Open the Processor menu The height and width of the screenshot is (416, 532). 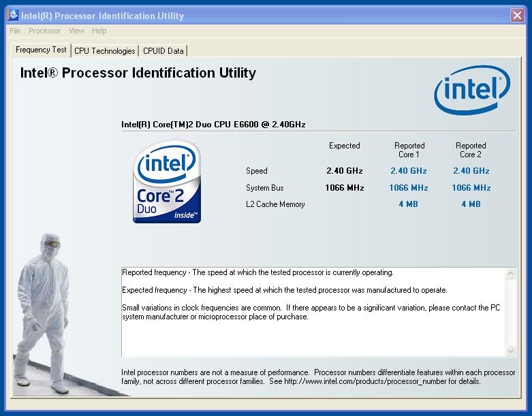(44, 31)
